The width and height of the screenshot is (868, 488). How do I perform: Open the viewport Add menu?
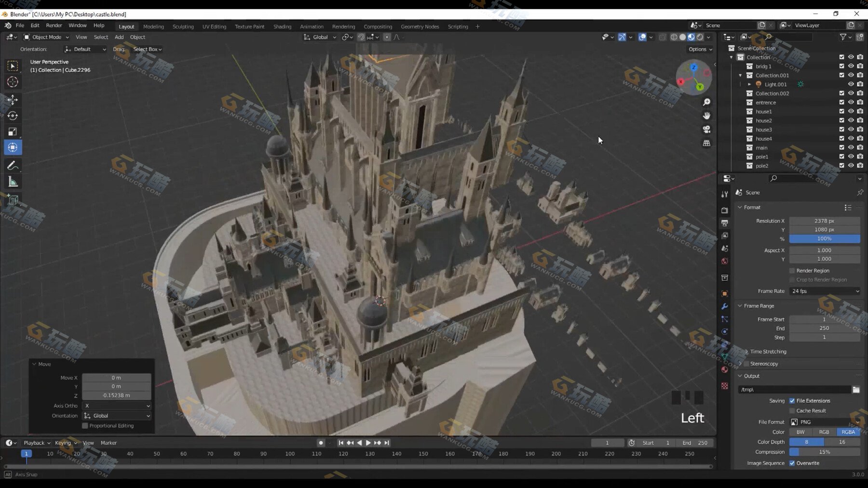[x=119, y=37]
